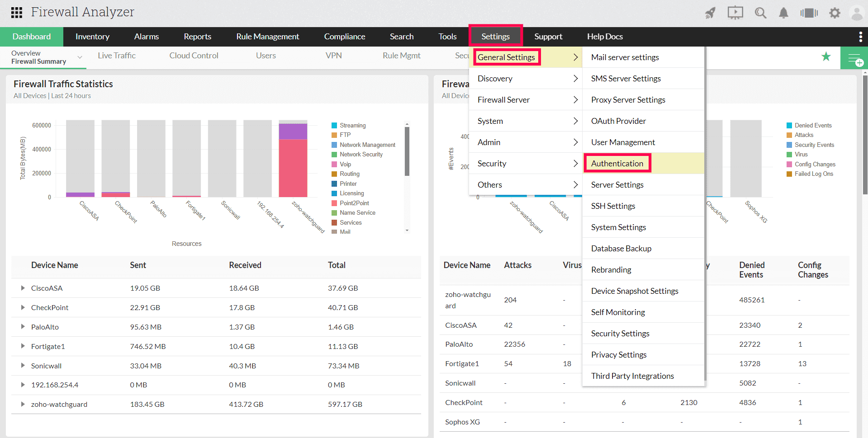This screenshot has height=438, width=868.
Task: Open the Live Traffic tab
Action: (x=116, y=55)
